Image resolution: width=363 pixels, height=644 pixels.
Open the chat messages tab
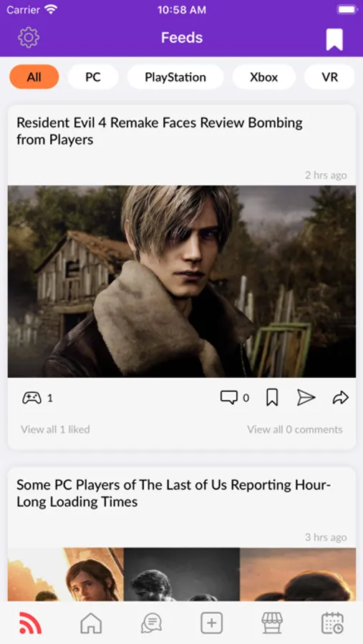(151, 623)
